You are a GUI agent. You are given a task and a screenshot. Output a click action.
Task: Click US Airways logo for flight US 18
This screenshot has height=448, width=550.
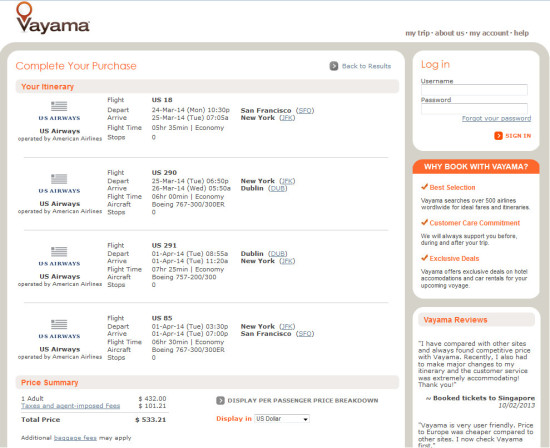pyautogui.click(x=59, y=111)
